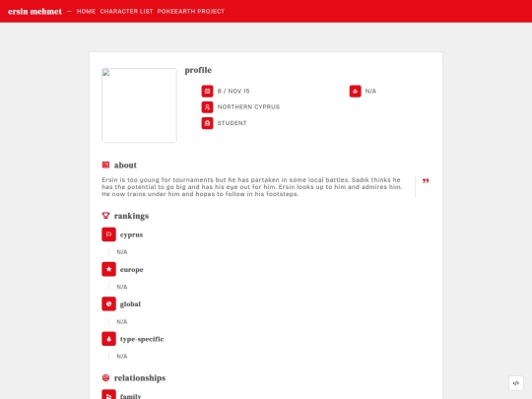
Task: Click the ersin mehmet site title
Action: pyautogui.click(x=34, y=11)
